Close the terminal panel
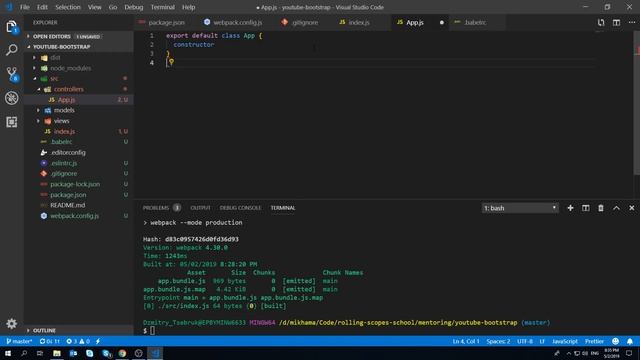The height and width of the screenshot is (360, 640). coord(632,208)
